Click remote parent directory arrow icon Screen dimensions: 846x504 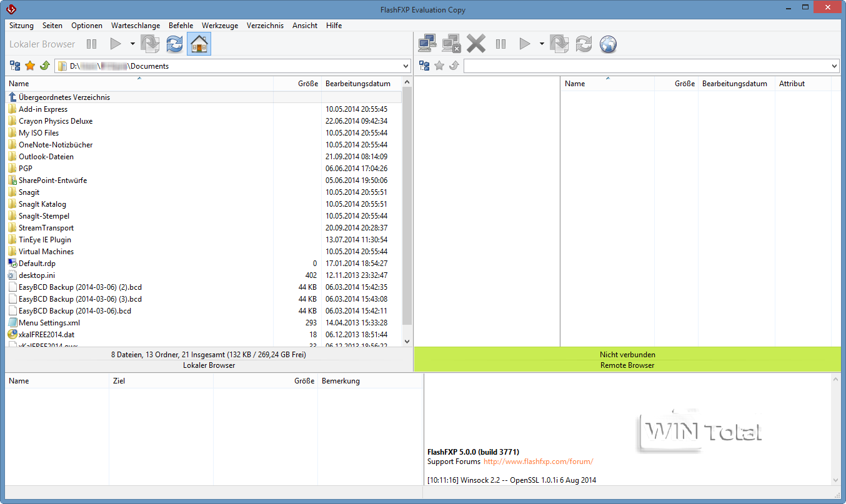tap(454, 66)
